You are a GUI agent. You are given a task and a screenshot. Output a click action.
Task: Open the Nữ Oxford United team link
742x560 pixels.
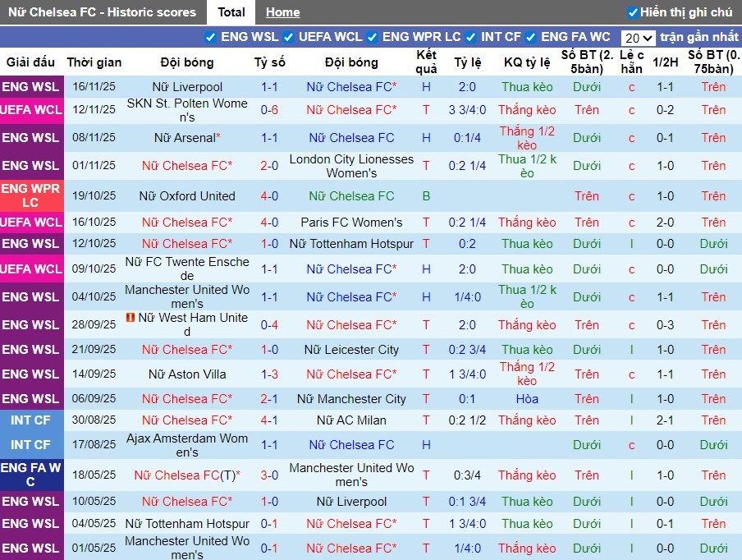pos(187,196)
